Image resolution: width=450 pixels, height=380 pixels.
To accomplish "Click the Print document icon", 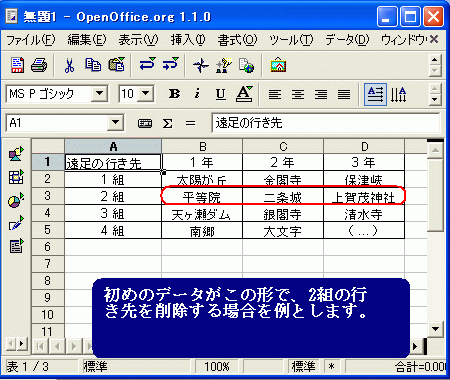I will coord(39,65).
